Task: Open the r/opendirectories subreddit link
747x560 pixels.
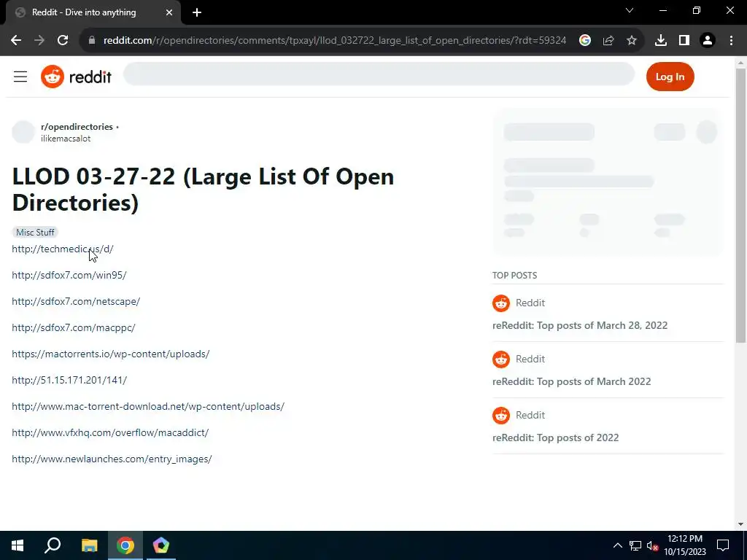Action: click(77, 127)
